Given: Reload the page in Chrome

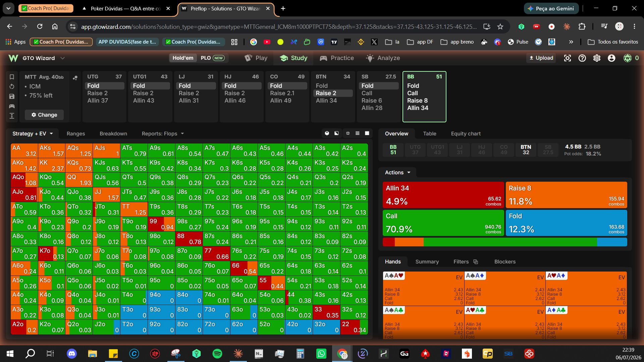Looking at the screenshot, I should pyautogui.click(x=40, y=26).
